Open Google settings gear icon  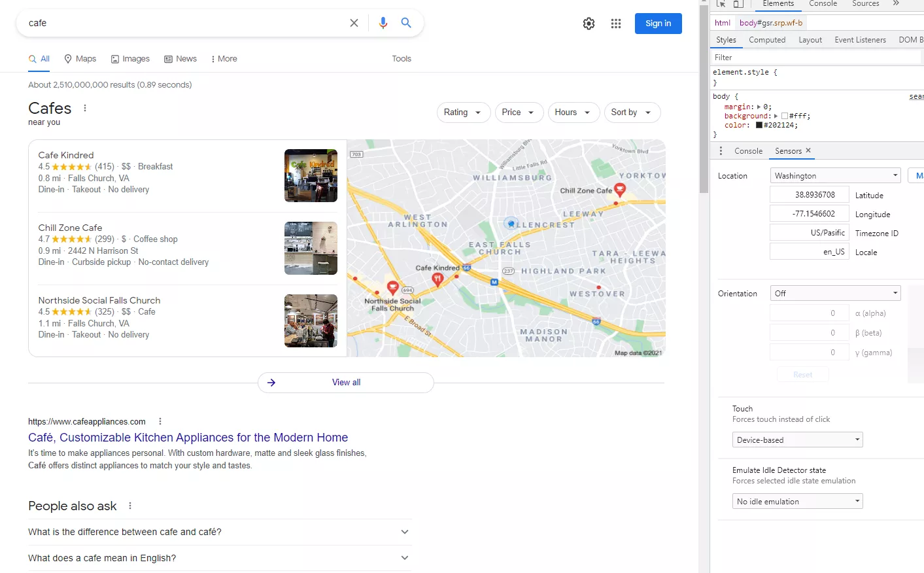(x=589, y=24)
